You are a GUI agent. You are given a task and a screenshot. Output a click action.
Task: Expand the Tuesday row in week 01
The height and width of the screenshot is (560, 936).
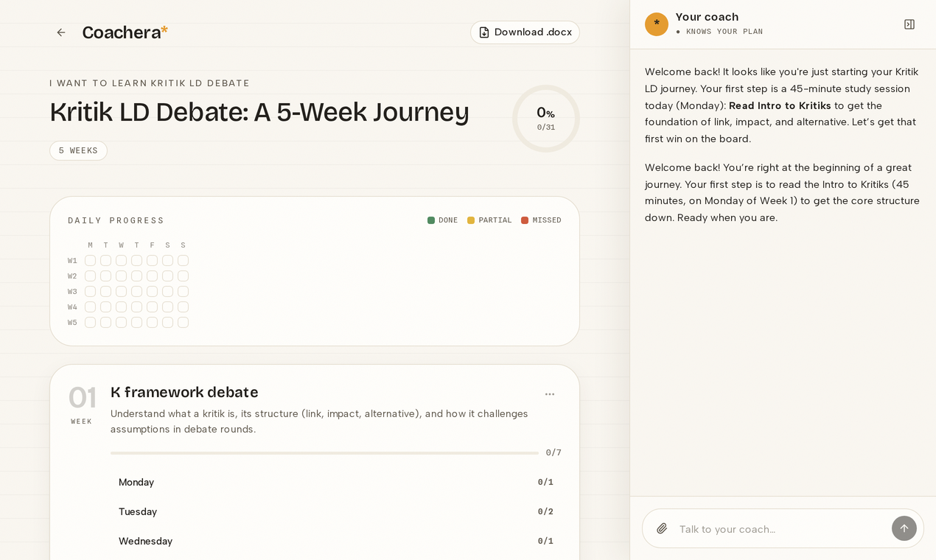pos(336,511)
